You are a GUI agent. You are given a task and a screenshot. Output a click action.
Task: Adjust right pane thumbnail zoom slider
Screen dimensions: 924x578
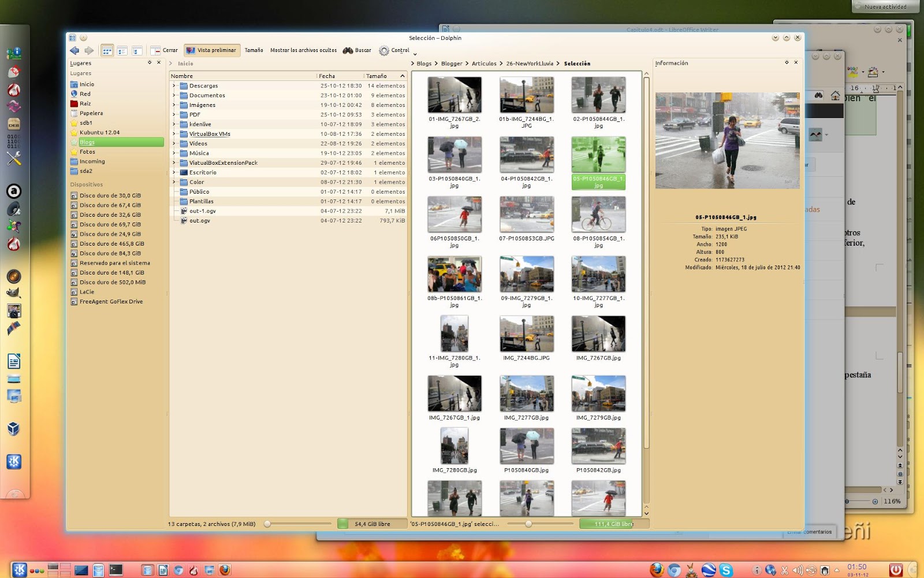click(541, 524)
